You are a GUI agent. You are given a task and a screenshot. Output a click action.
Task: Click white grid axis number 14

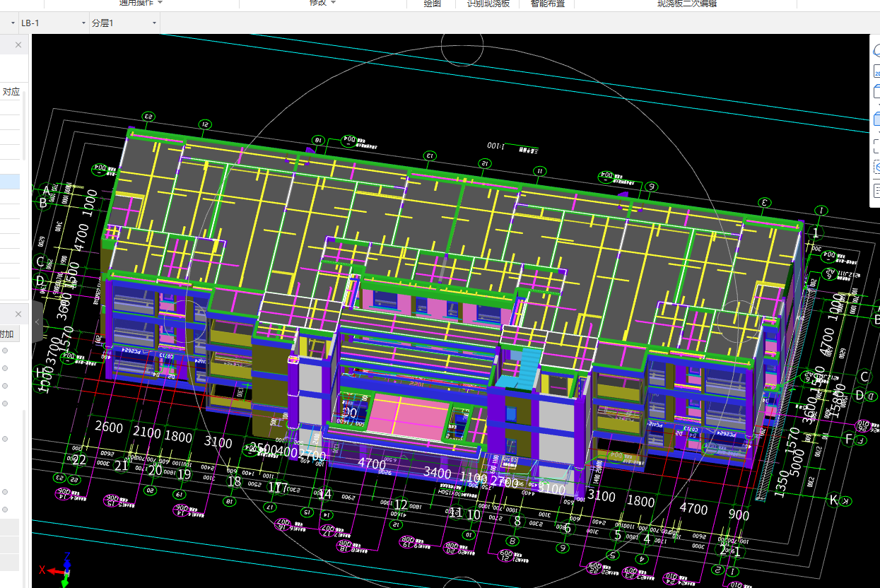coord(324,494)
